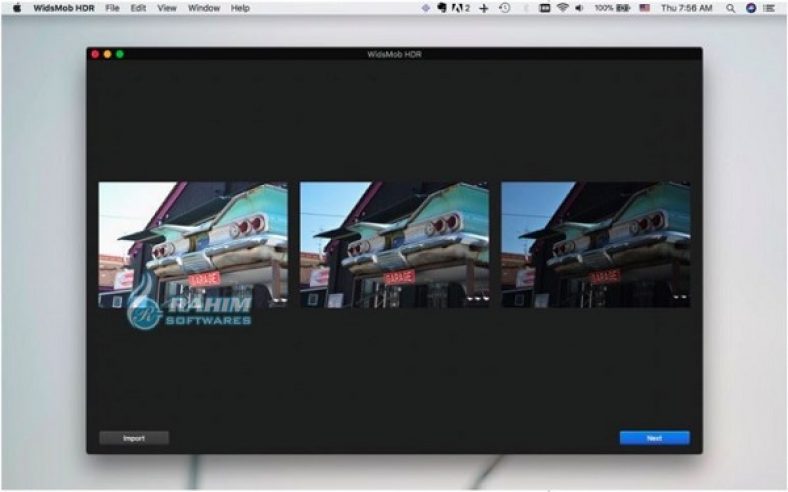
Task: Close the WidsMob HDR window with red button
Action: [95, 54]
